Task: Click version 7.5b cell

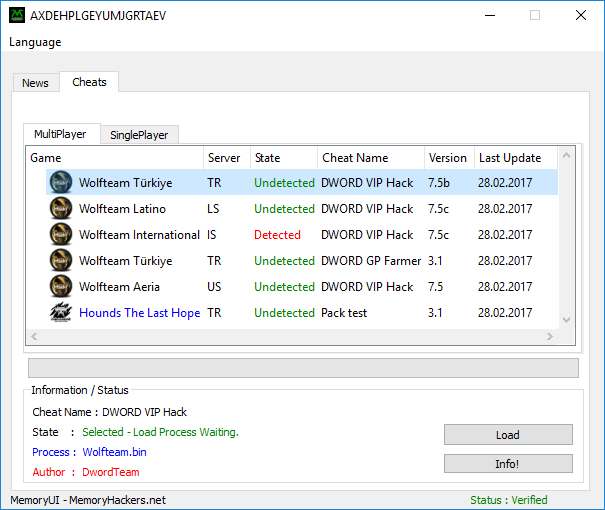Action: click(439, 182)
